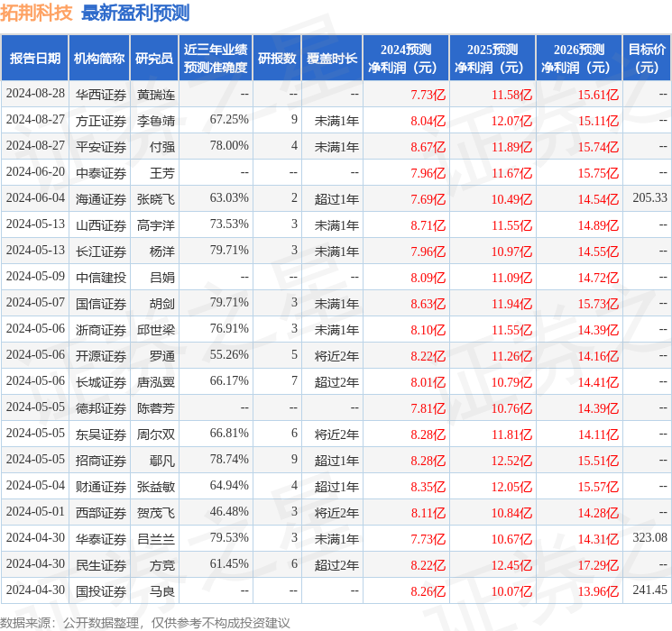Select the 67.25% accuracy value
The image size is (672, 631).
[229, 120]
